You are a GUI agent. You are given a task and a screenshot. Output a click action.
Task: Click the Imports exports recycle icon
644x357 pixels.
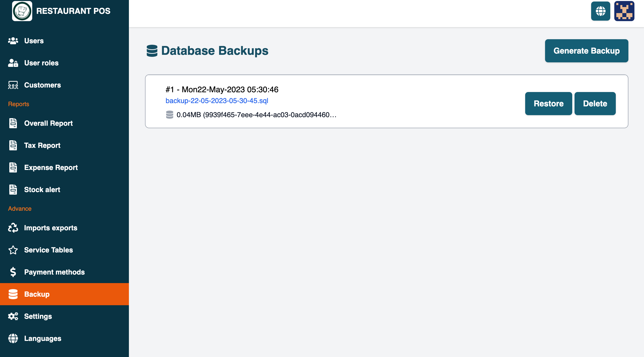coord(13,228)
